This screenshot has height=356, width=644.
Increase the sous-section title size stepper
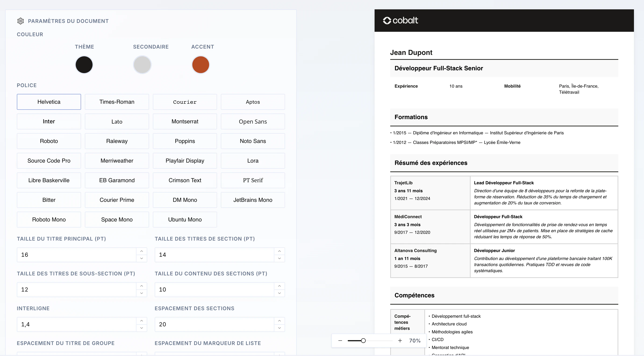[x=142, y=286]
